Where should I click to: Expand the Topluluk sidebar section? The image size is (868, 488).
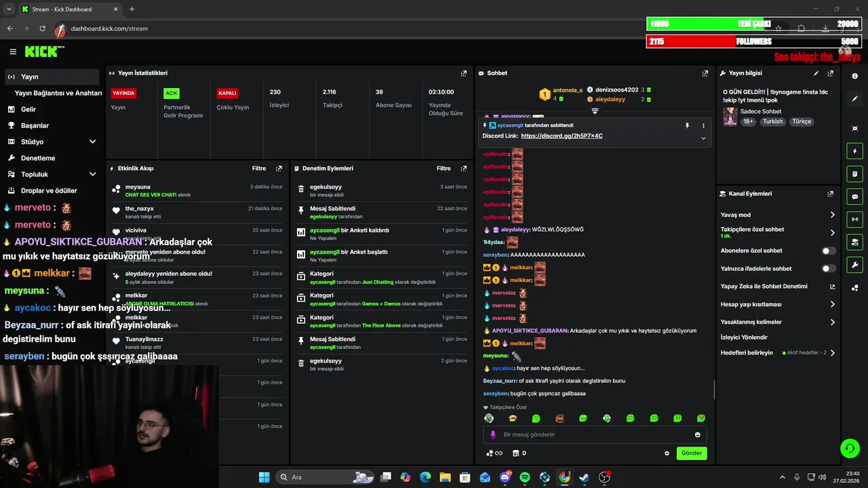[93, 174]
